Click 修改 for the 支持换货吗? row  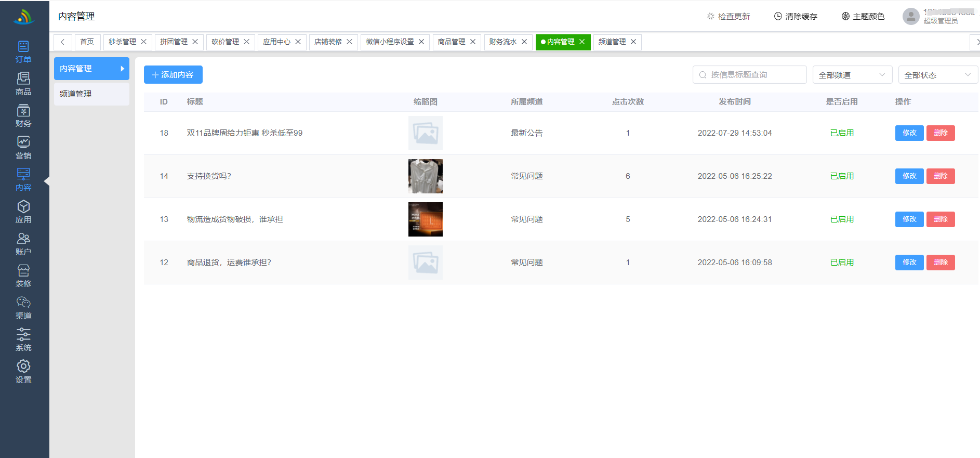909,176
